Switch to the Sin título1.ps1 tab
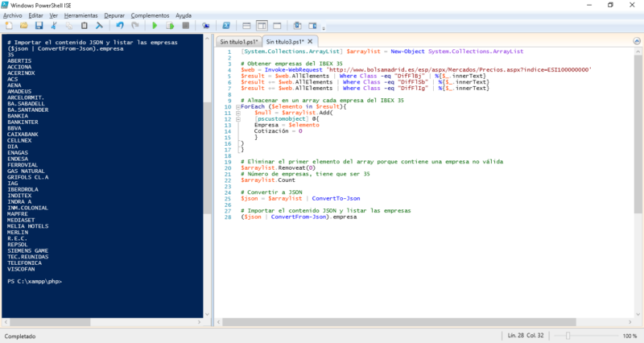This screenshot has width=644, height=343. pos(237,41)
